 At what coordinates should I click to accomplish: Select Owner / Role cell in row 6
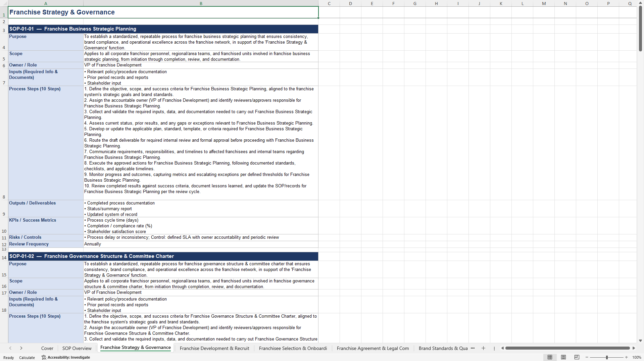[x=46, y=65]
